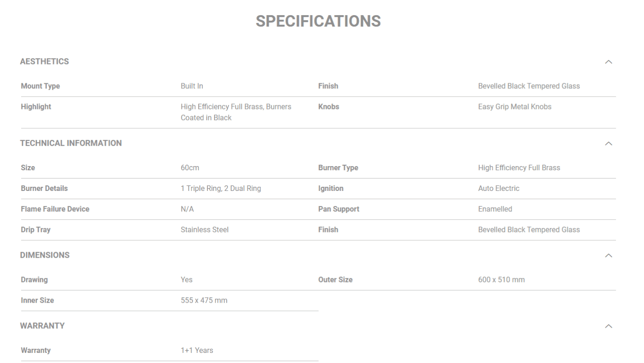
Task: Click the Stainless Steel drip tray value
Action: tap(205, 230)
